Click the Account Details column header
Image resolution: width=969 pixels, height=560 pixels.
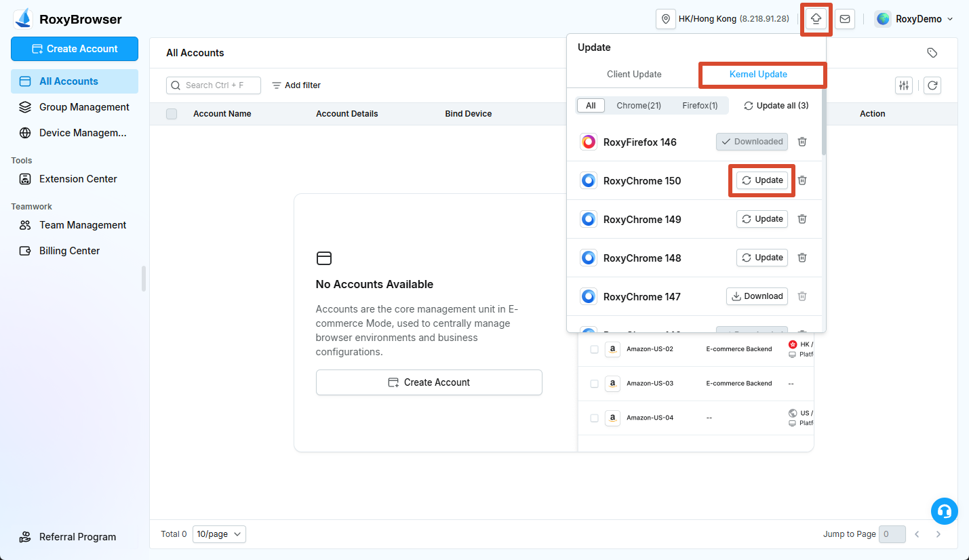click(347, 114)
